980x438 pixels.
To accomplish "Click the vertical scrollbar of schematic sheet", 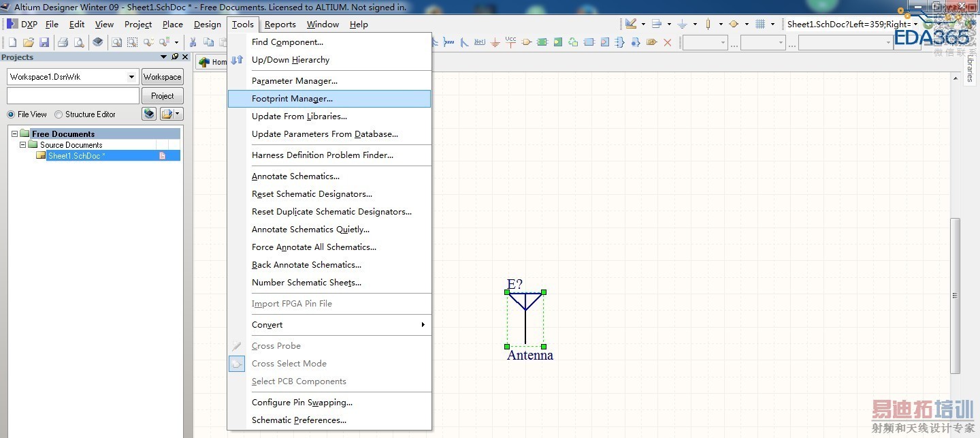I will [x=955, y=295].
